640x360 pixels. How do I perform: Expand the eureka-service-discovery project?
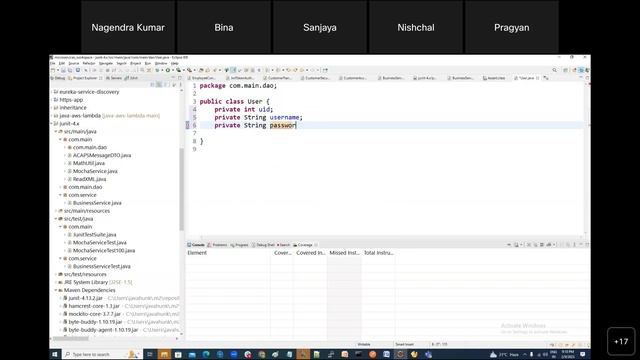(52, 92)
